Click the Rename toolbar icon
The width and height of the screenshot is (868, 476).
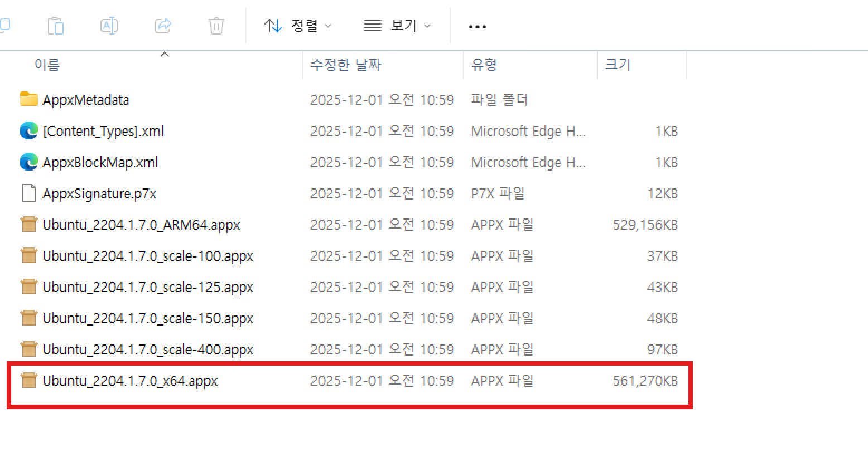click(x=109, y=26)
